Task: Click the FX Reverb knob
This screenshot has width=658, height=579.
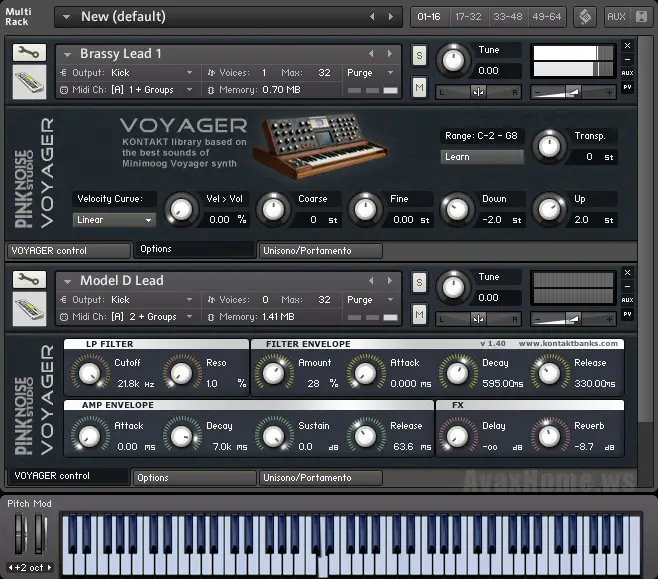Action: pyautogui.click(x=549, y=436)
